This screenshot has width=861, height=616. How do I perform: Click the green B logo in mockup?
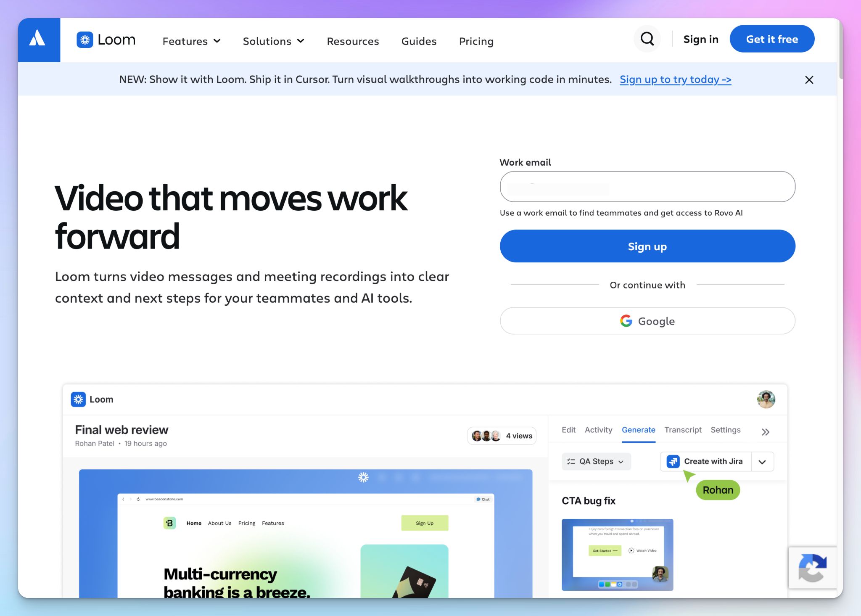pyautogui.click(x=169, y=523)
